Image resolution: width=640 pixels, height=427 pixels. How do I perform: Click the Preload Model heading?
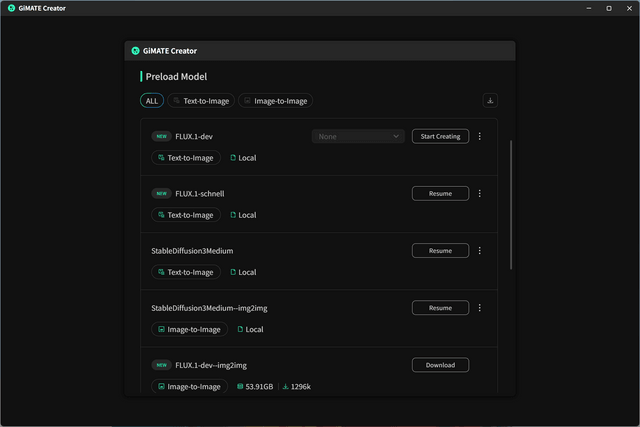(176, 76)
